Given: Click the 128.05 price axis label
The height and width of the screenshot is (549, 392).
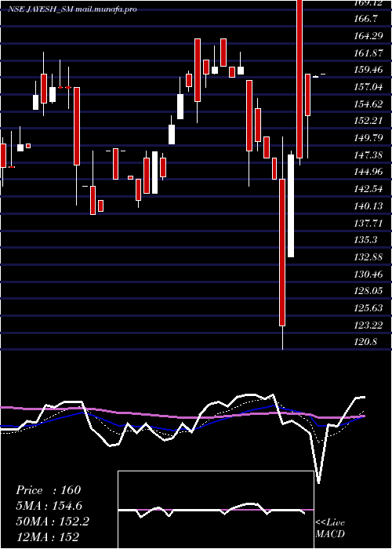Looking at the screenshot, I should pos(368,291).
